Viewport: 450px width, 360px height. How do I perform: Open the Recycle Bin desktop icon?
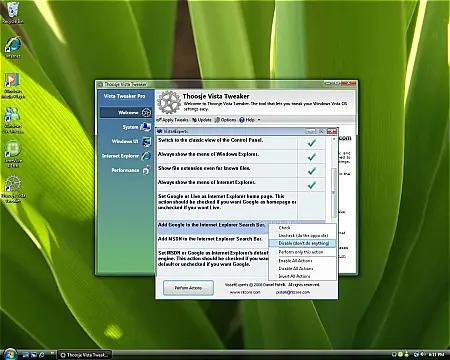(x=13, y=13)
